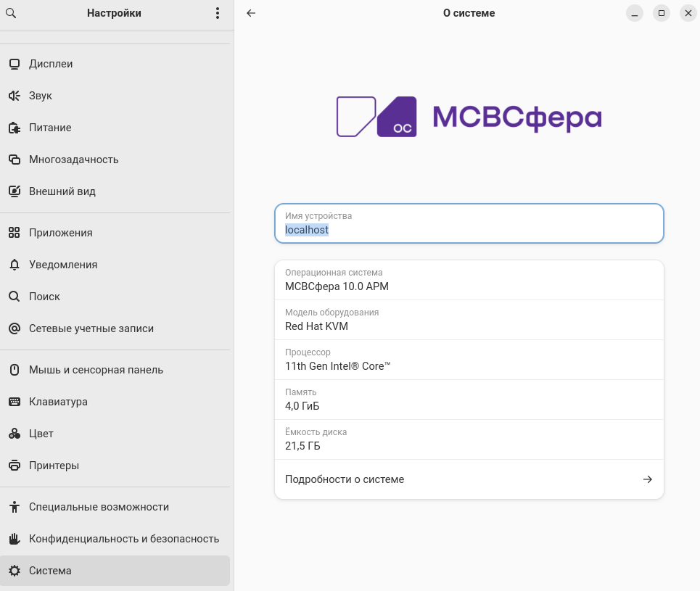
Task: Switch to Online Accounts panel
Action: tap(91, 328)
